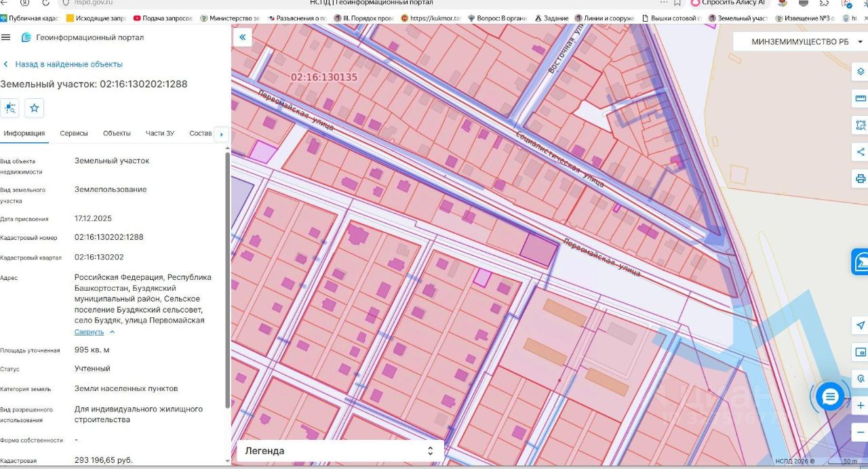Open Вышки сотовой bookmark
The width and height of the screenshot is (868, 469).
tap(671, 18)
